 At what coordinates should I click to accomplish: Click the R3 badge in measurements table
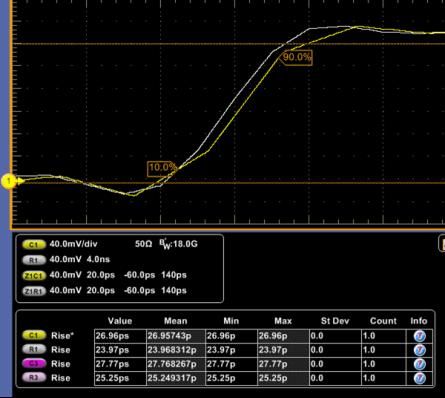[x=34, y=378]
